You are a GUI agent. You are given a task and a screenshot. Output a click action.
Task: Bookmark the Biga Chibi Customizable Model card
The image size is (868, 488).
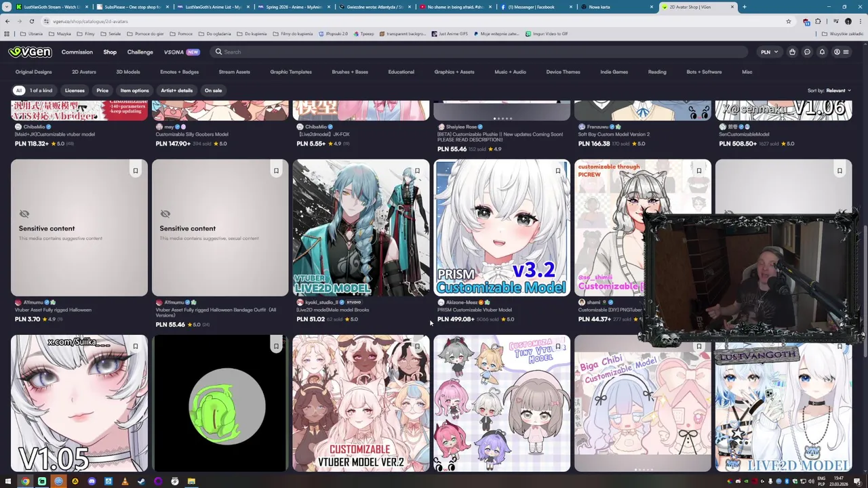point(698,346)
